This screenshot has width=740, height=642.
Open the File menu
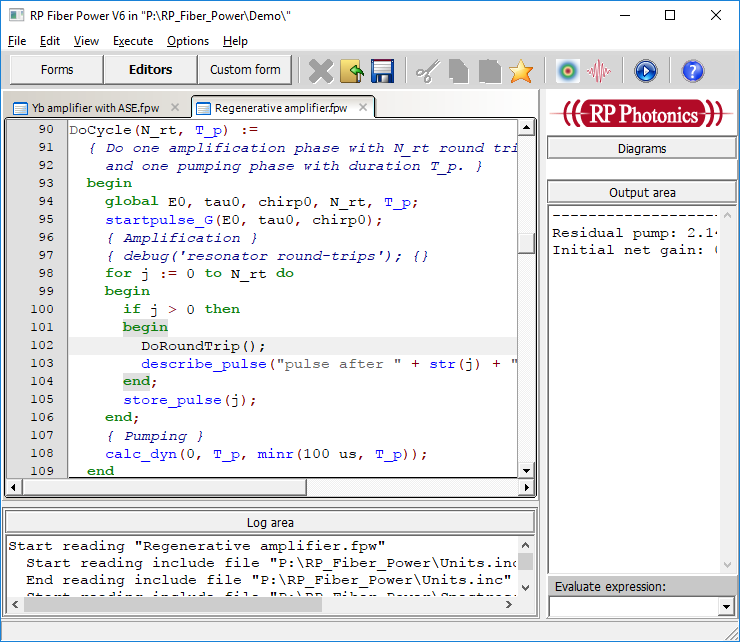pos(17,41)
